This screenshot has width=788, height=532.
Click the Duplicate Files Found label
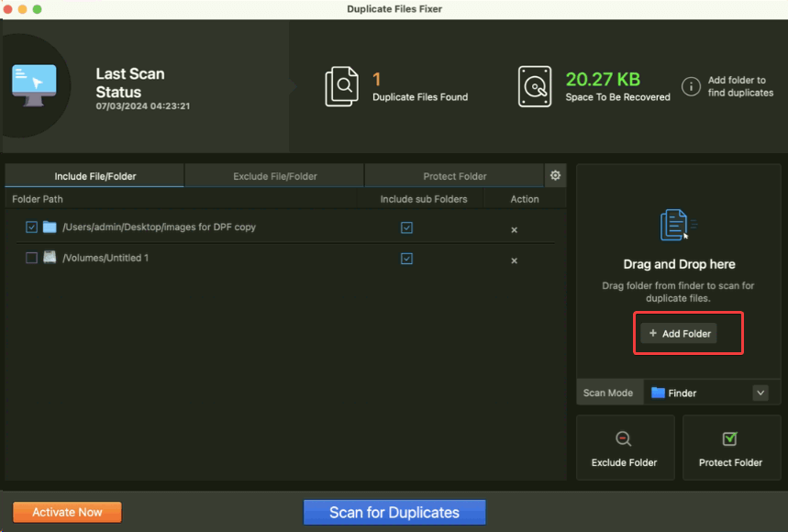coord(420,97)
